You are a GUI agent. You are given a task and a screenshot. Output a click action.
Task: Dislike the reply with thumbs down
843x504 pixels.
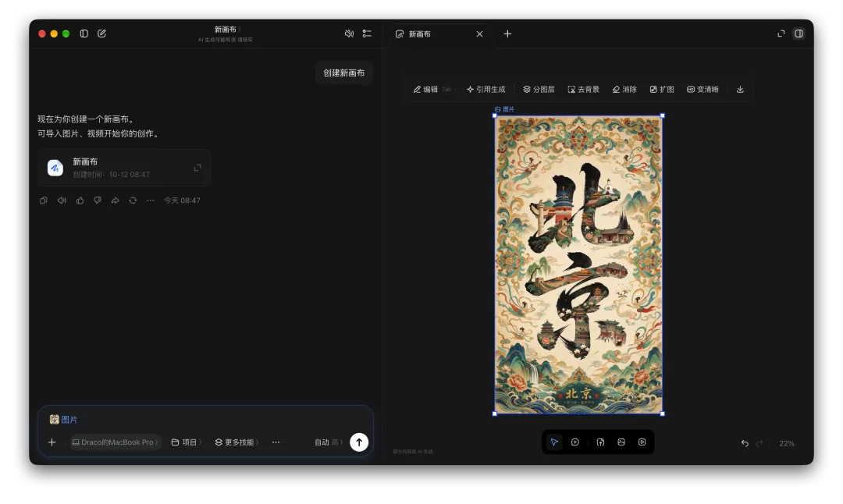tap(98, 201)
